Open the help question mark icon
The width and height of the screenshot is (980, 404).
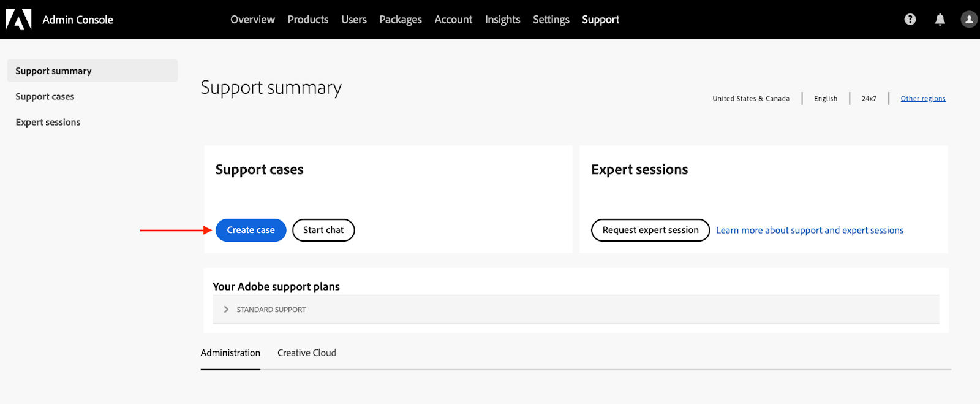(910, 20)
